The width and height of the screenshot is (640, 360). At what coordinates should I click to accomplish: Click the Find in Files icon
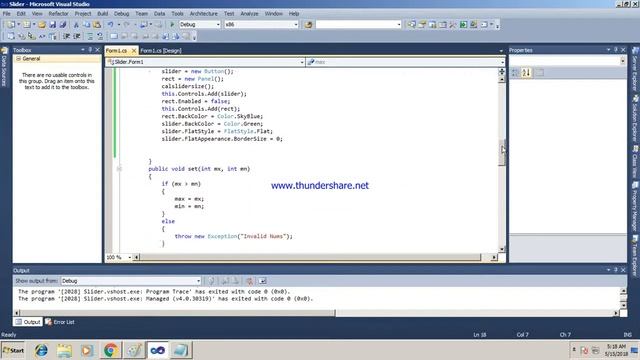point(309,24)
